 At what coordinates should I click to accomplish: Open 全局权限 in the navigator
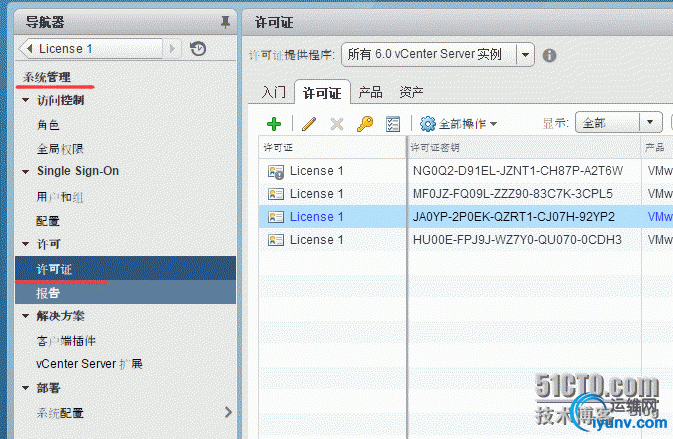click(60, 149)
